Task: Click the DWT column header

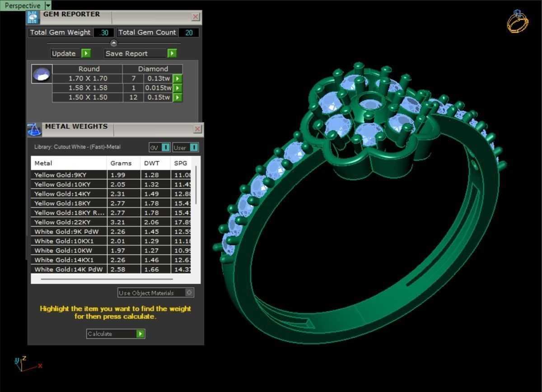Action: coord(155,163)
